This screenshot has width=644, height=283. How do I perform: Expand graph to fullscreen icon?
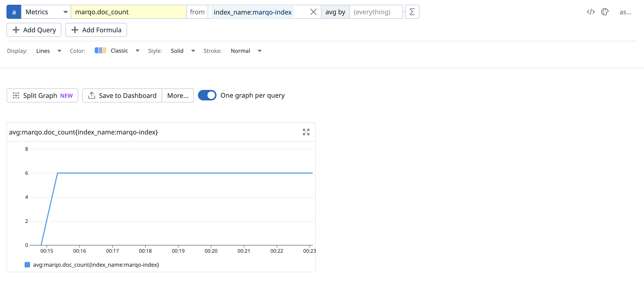click(306, 132)
